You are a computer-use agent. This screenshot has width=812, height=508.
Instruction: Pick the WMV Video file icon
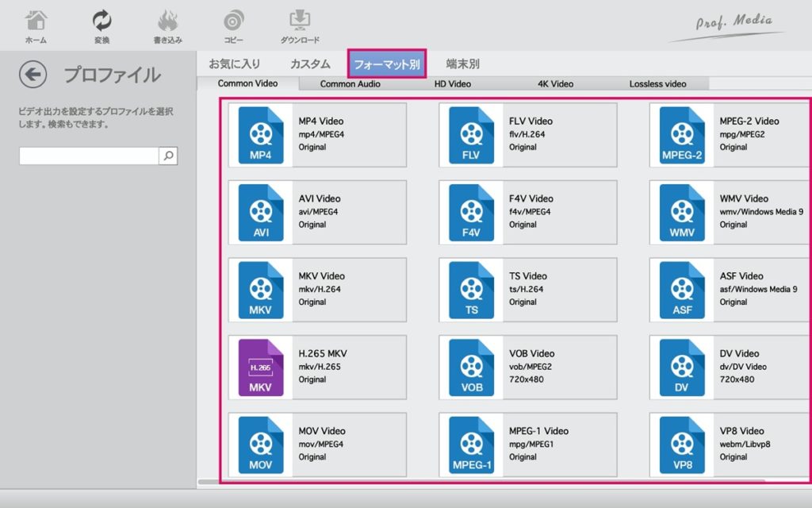682,213
